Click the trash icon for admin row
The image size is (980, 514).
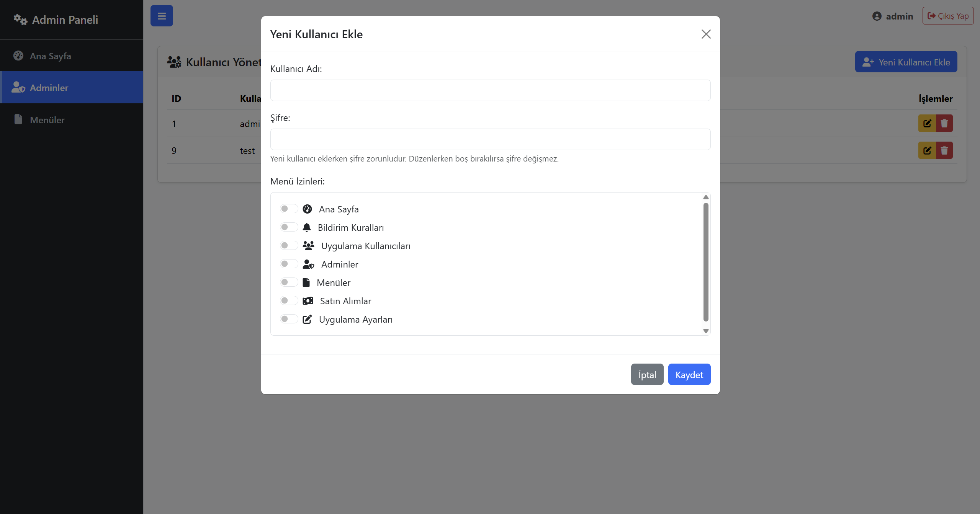944,124
